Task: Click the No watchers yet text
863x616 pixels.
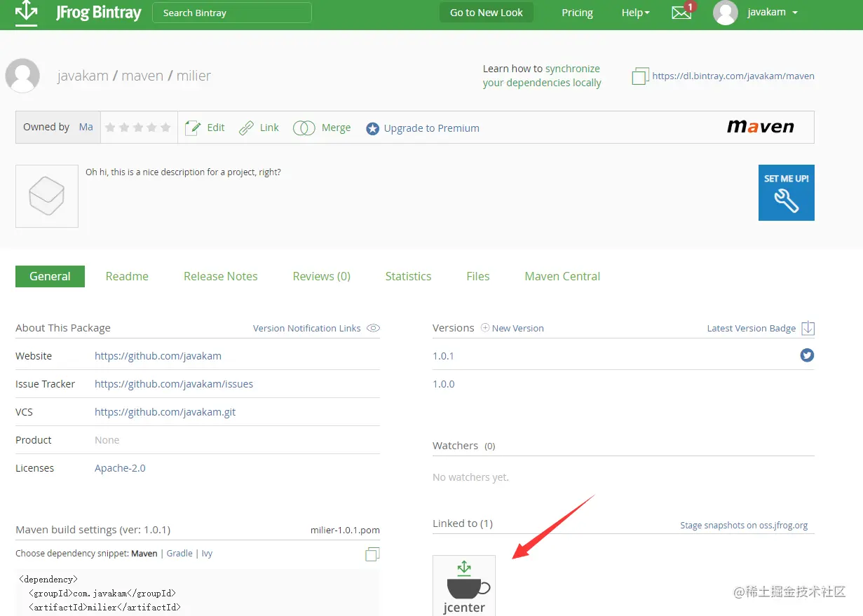Action: [470, 477]
